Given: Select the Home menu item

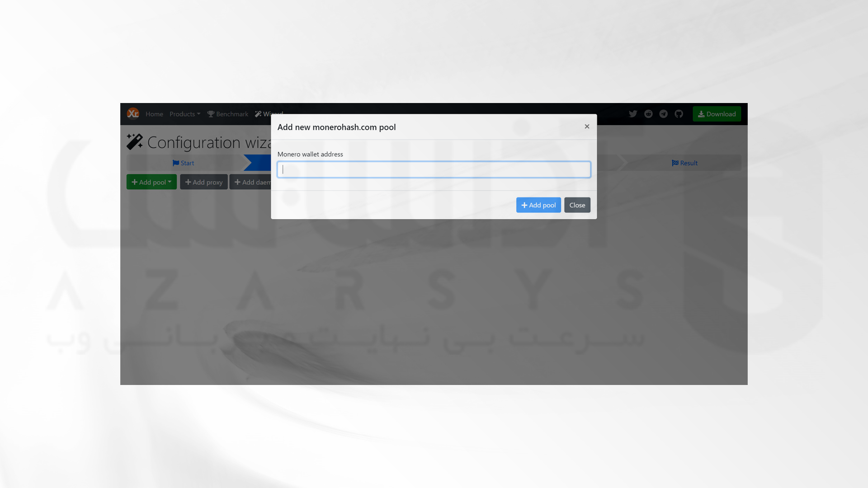Looking at the screenshot, I should tap(155, 114).
